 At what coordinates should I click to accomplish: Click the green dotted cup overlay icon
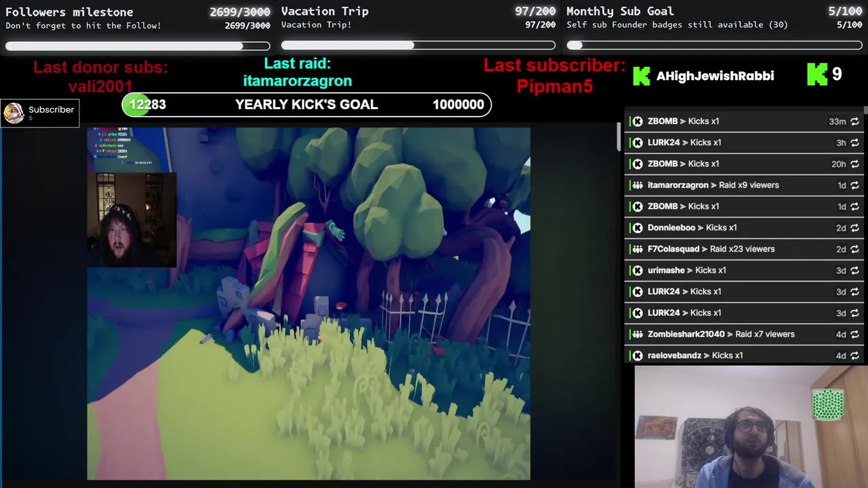coord(828,404)
